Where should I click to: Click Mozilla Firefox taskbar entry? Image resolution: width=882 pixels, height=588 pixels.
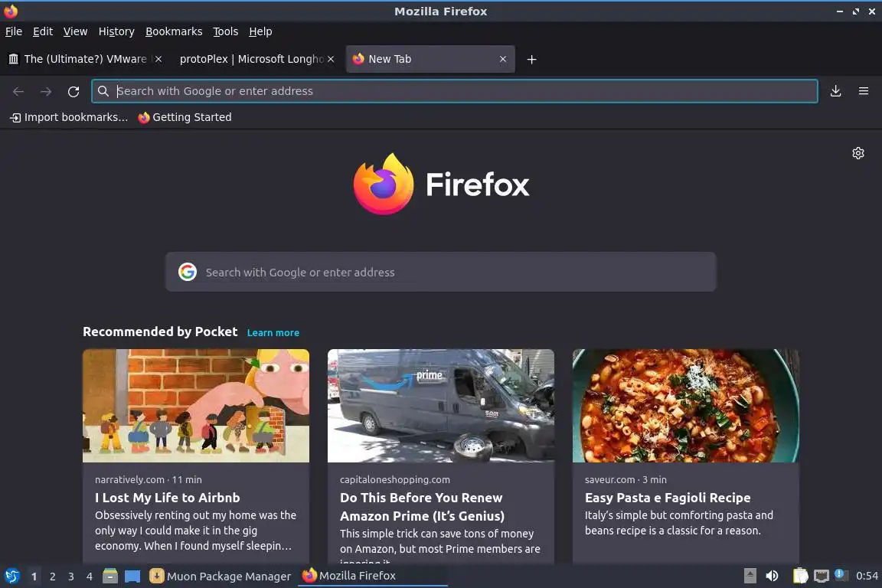372,576
